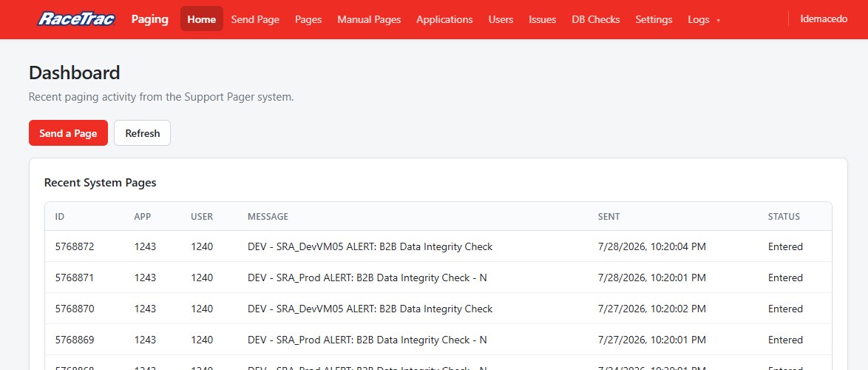Click the APP column header

click(x=142, y=217)
